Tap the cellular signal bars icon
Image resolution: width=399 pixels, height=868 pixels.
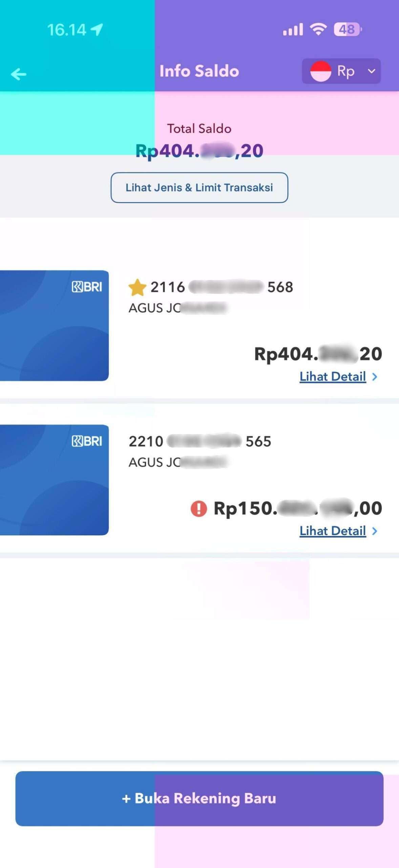coord(293,30)
